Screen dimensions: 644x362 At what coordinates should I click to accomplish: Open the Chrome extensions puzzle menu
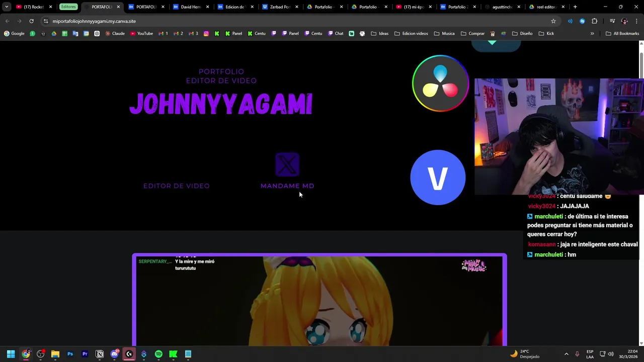(595, 21)
